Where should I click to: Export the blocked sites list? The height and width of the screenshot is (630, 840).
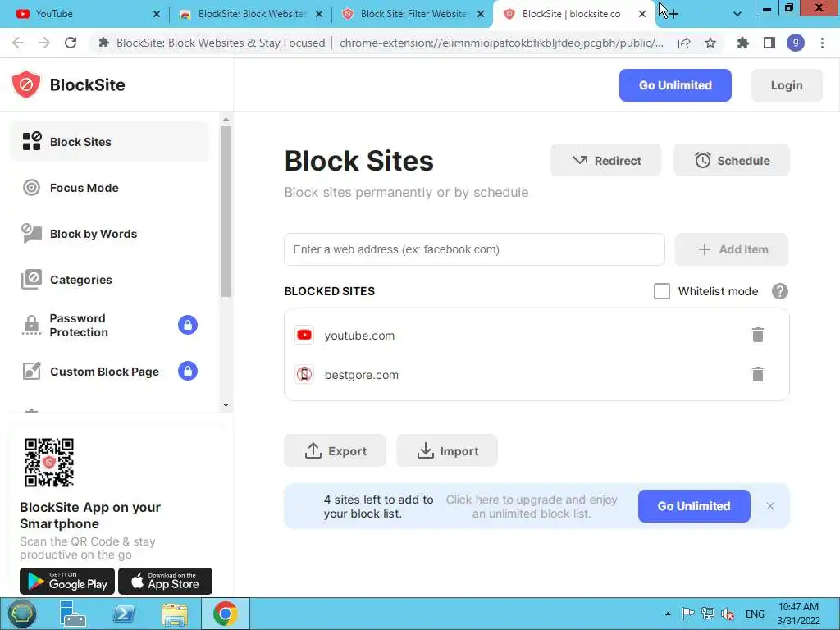point(335,450)
